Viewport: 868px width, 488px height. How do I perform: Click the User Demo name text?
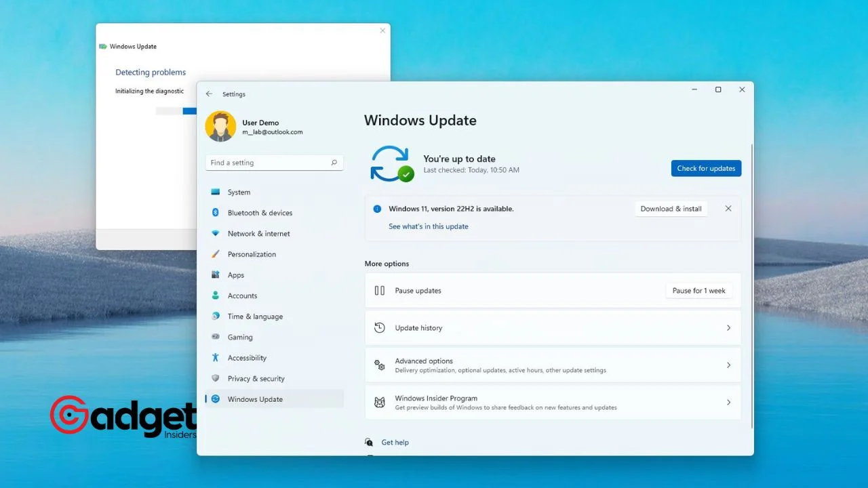[x=260, y=123]
